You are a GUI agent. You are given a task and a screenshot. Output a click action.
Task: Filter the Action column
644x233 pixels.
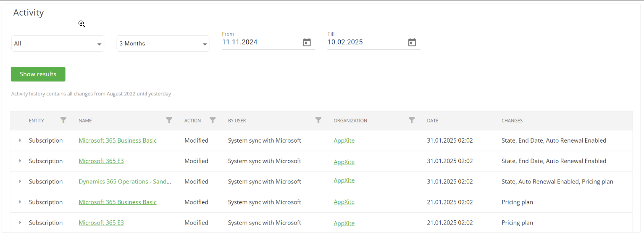coord(213,120)
